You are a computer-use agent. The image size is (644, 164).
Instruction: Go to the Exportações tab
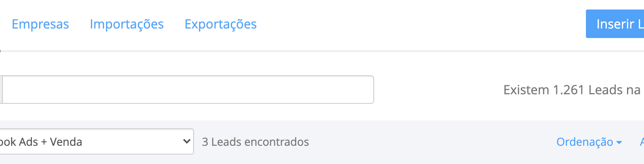(x=220, y=24)
